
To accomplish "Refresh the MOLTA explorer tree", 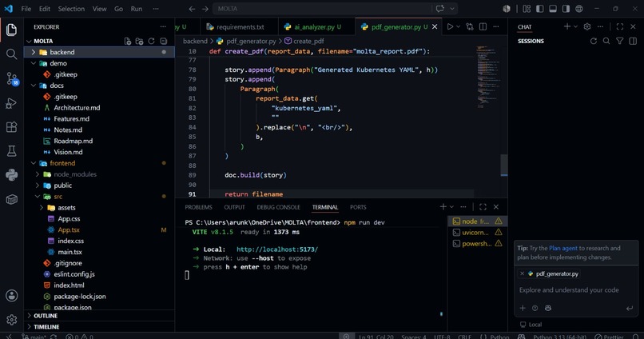I will click(152, 41).
